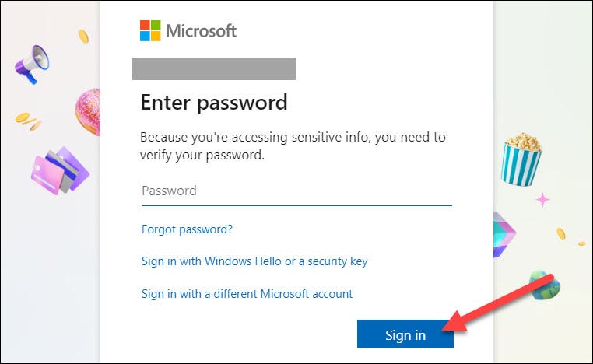Click the Microsoft wordmark text
Screen dimensions: 593x364
[201, 31]
